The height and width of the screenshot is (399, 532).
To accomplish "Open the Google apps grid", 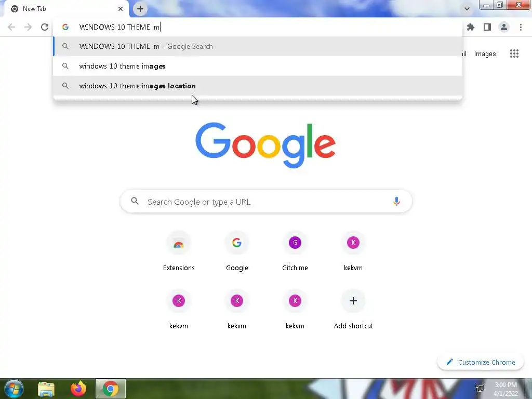I will (x=514, y=54).
